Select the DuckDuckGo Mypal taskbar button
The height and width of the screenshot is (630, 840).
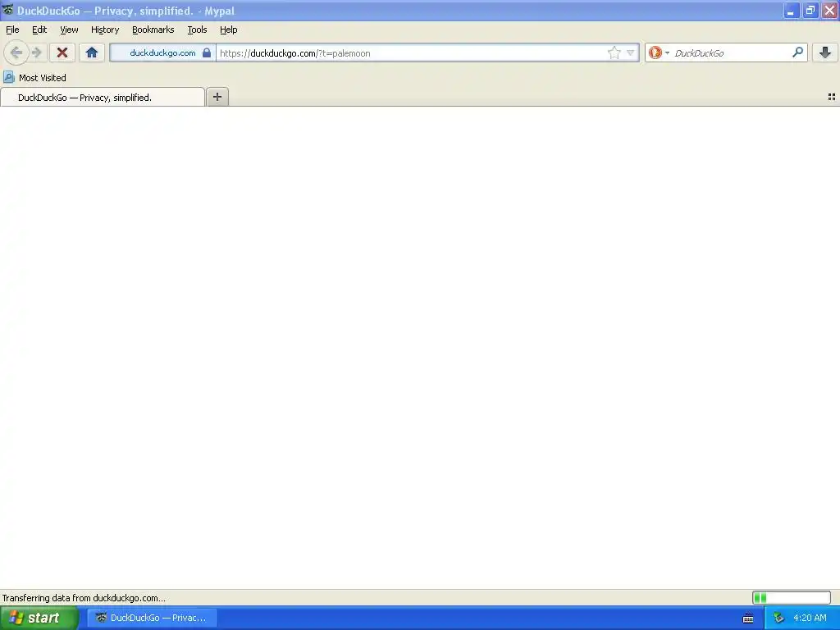point(152,618)
